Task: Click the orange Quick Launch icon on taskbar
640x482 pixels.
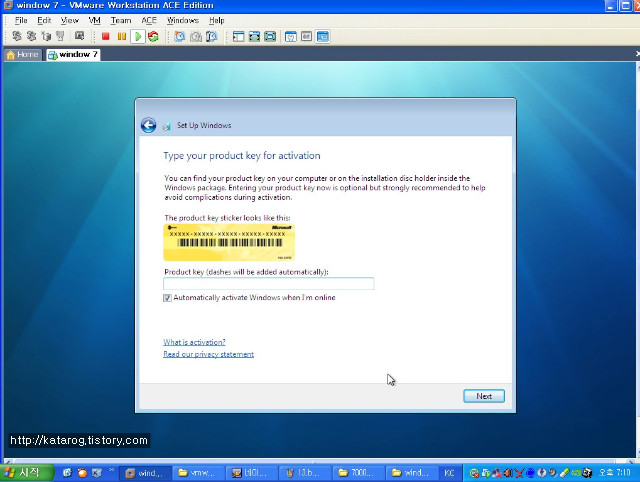Action: tap(82, 473)
